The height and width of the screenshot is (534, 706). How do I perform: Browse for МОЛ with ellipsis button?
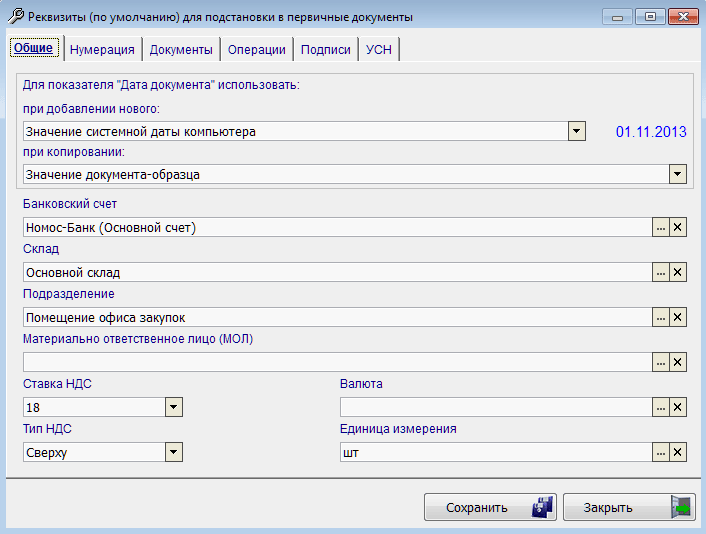click(x=661, y=362)
